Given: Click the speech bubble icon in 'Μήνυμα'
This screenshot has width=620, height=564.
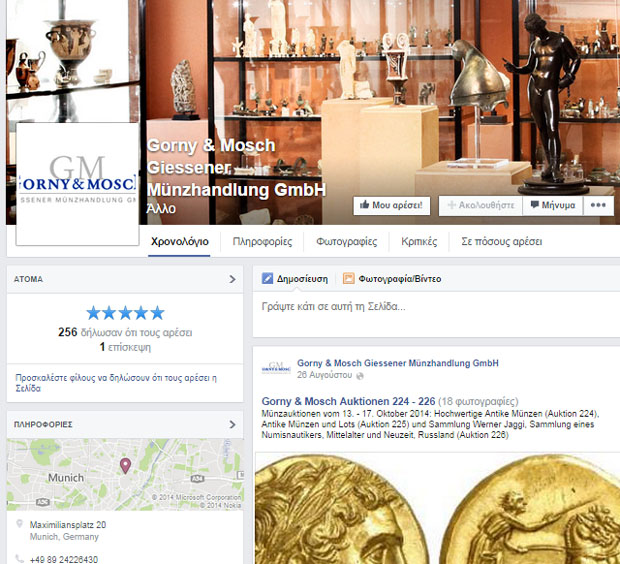Looking at the screenshot, I should (x=535, y=204).
